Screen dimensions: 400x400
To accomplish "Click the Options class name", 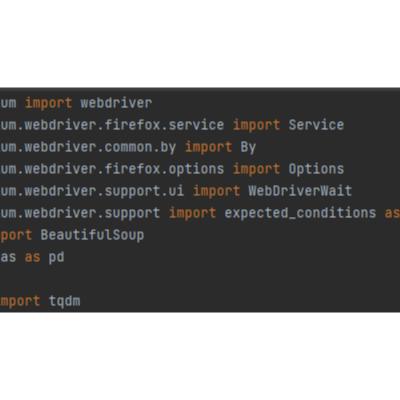I will point(316,169).
